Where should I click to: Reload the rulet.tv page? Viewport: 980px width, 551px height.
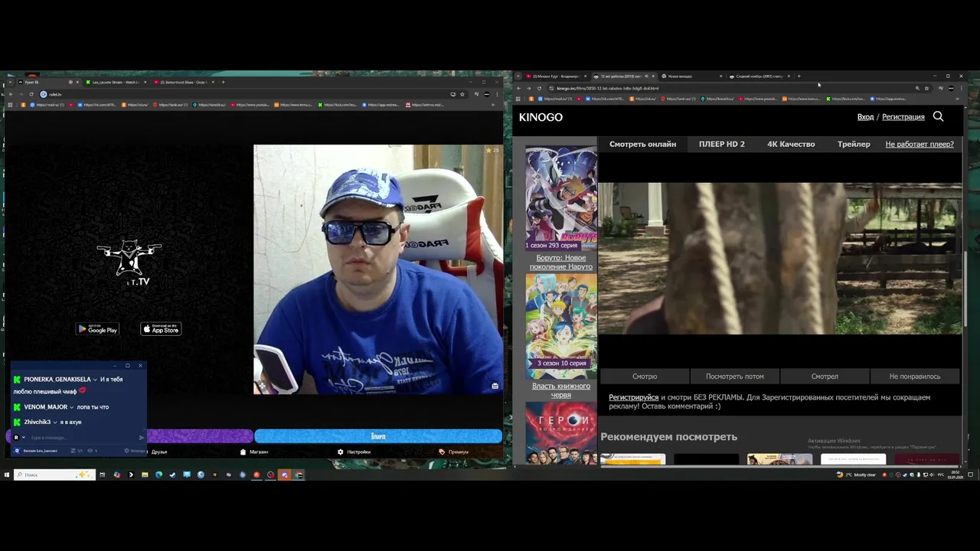click(31, 94)
